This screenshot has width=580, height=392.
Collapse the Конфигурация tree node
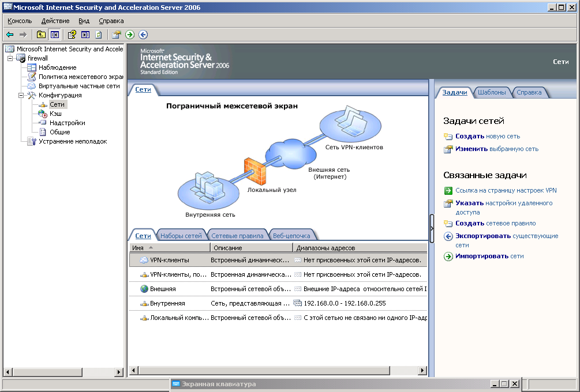coord(20,95)
